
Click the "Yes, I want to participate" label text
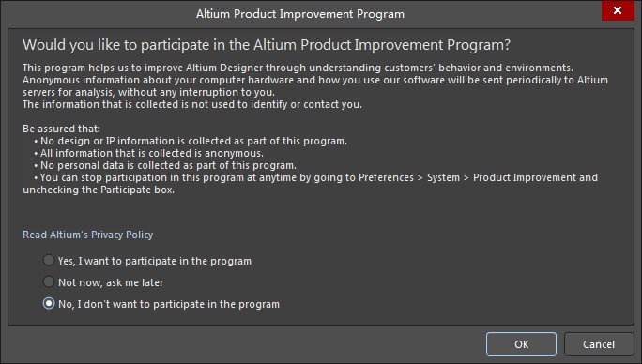[x=155, y=261]
